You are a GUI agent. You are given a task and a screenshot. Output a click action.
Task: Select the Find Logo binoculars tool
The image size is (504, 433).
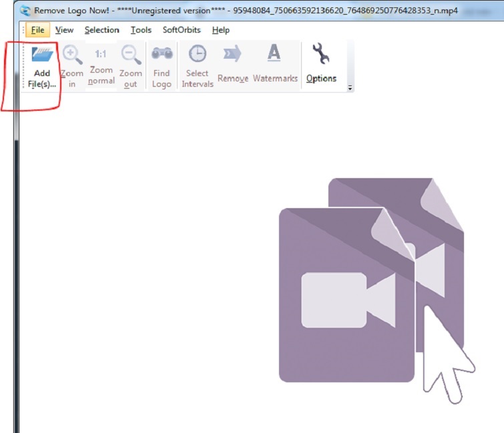(162, 54)
